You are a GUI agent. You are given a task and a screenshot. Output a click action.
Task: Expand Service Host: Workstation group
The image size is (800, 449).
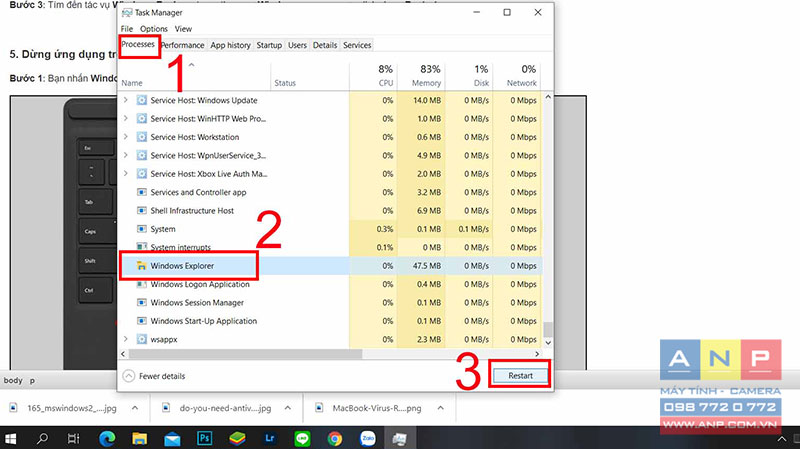point(126,137)
